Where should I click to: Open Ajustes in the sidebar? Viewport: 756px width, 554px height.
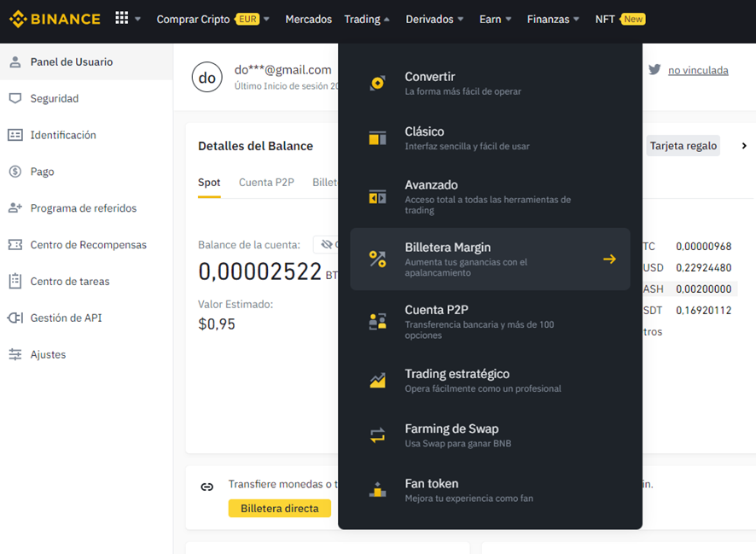(87, 354)
